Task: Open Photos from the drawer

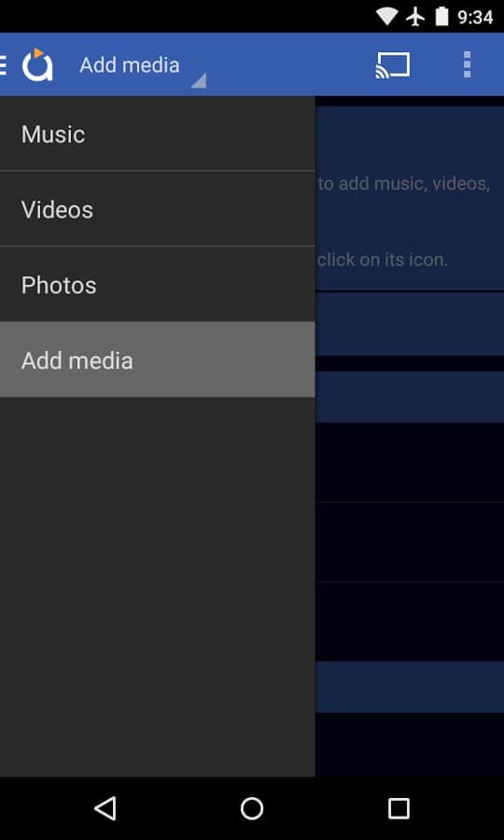Action: click(x=158, y=285)
